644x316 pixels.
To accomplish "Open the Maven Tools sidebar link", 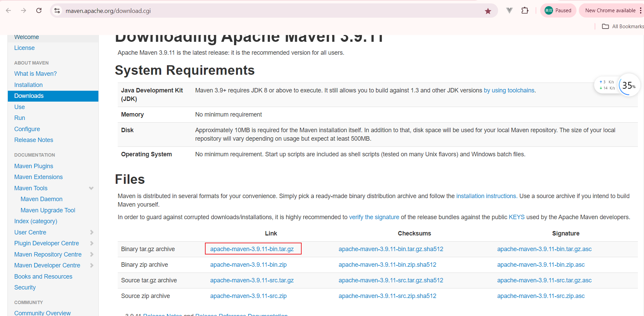I will pyautogui.click(x=31, y=188).
